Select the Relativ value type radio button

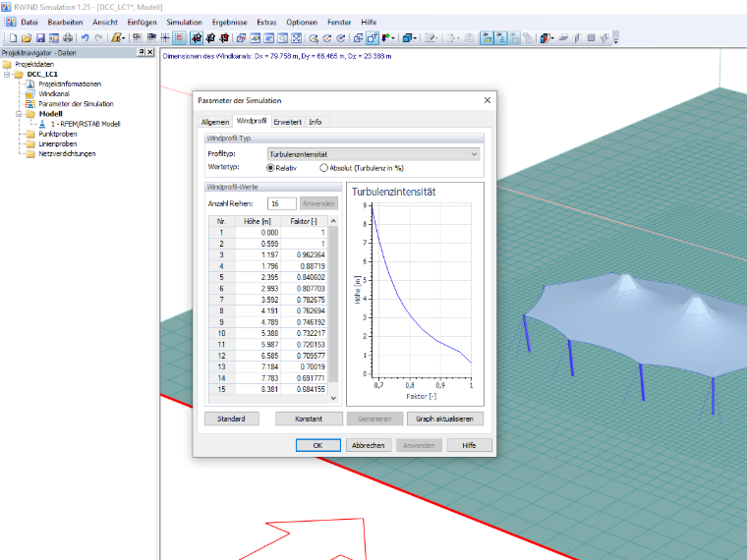(x=270, y=168)
